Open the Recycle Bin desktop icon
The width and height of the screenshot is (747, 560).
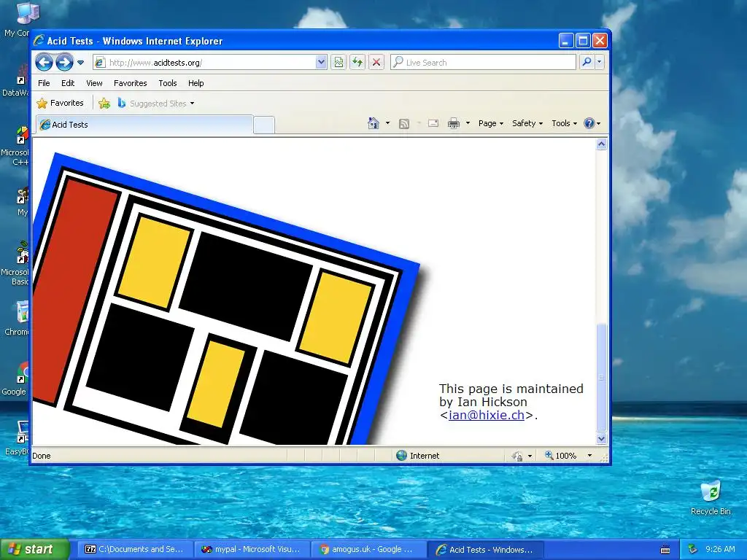coord(711,497)
